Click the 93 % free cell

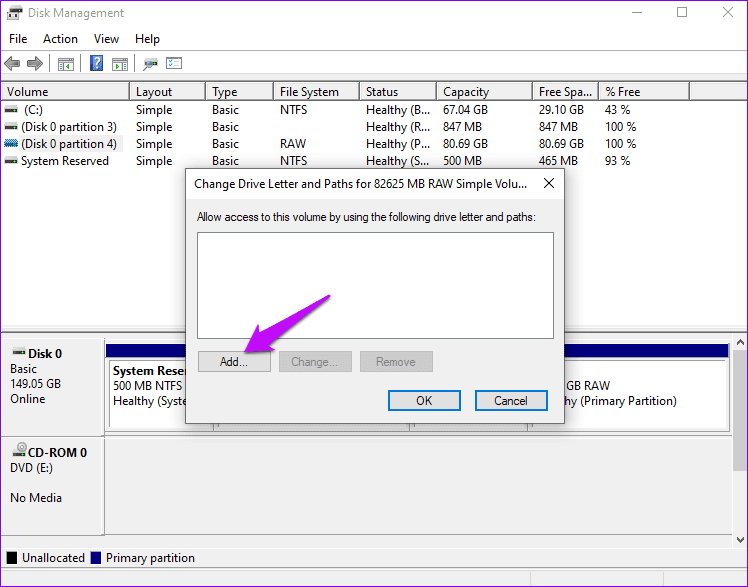click(617, 161)
